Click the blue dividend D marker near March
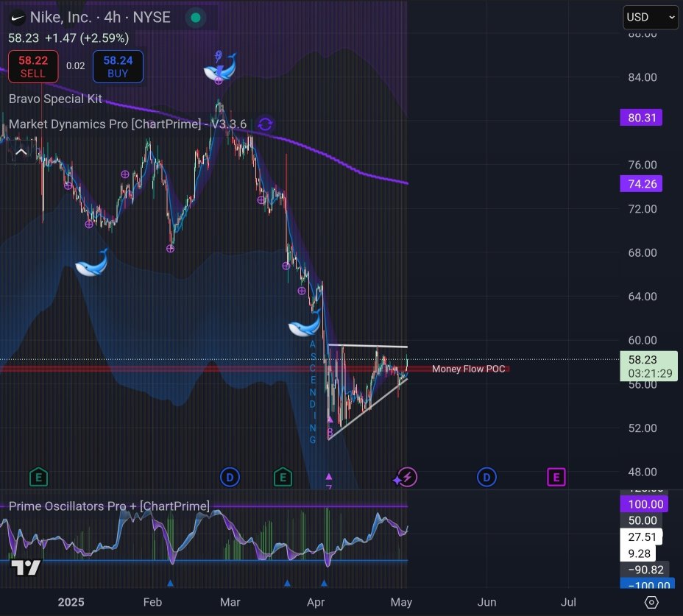Screen dimensions: 683x616 click(x=230, y=478)
